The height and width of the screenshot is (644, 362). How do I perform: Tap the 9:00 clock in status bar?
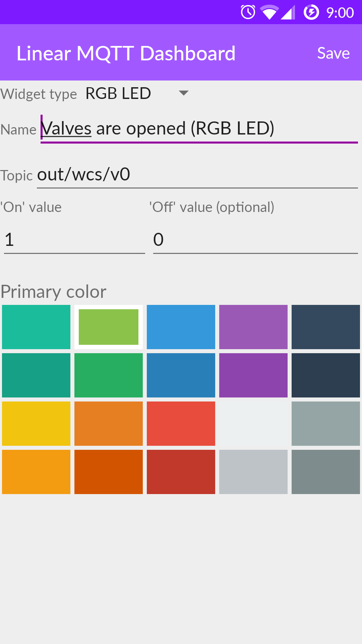[x=340, y=13]
